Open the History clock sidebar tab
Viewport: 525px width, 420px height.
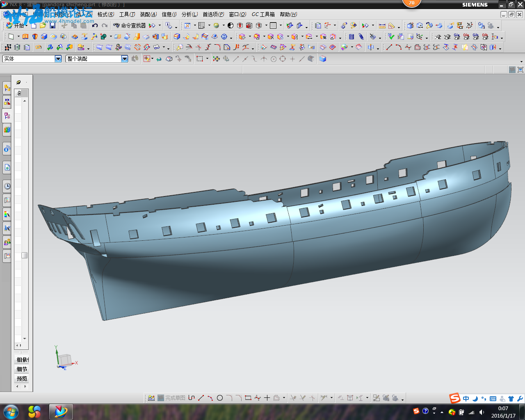tap(7, 186)
